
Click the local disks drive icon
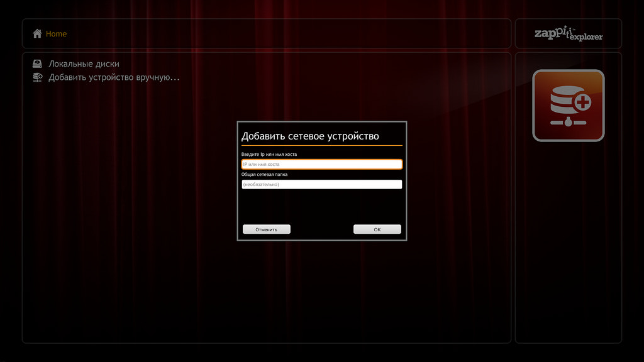pyautogui.click(x=38, y=64)
